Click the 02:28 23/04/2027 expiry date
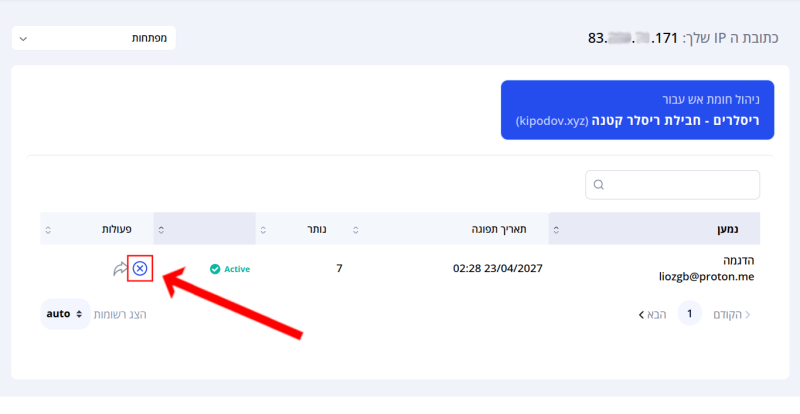Viewport: 800px width, 414px height. (x=497, y=269)
